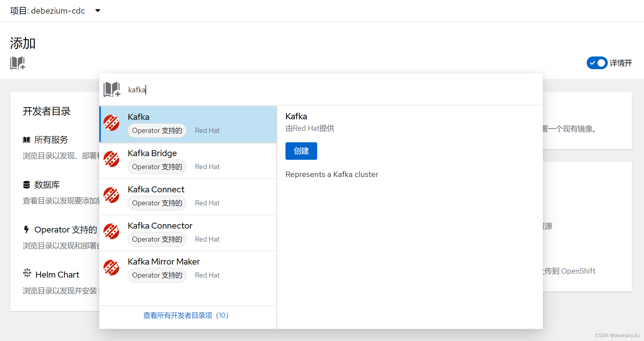The image size is (644, 341).
Task: Click the Operator 支持的 badge under Kafka Connect
Action: pyautogui.click(x=157, y=203)
